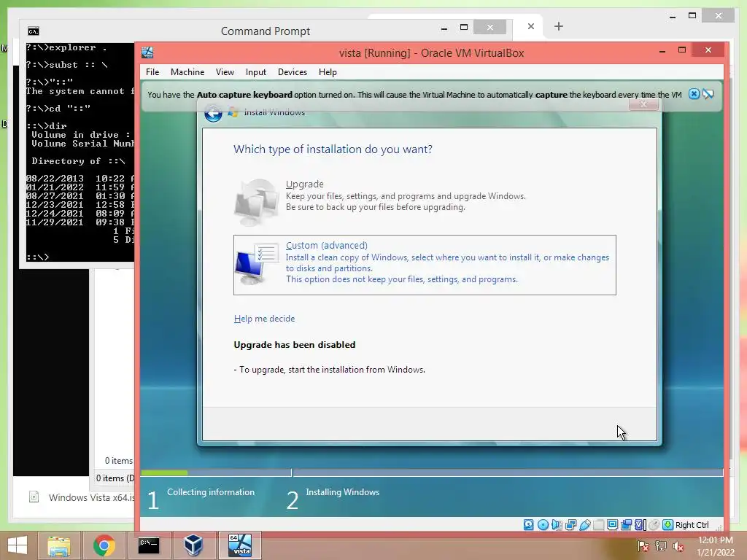Open the Help menu in VirtualBox
Viewport: 747px width, 560px height.
(328, 72)
